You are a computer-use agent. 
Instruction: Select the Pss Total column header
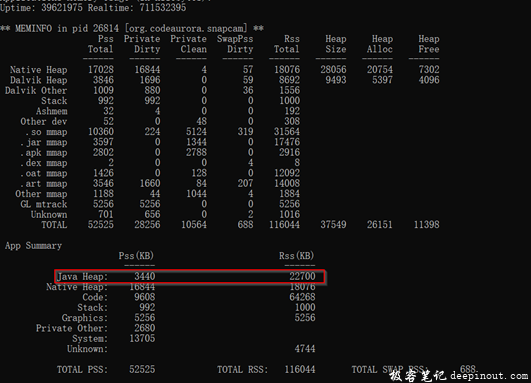101,44
